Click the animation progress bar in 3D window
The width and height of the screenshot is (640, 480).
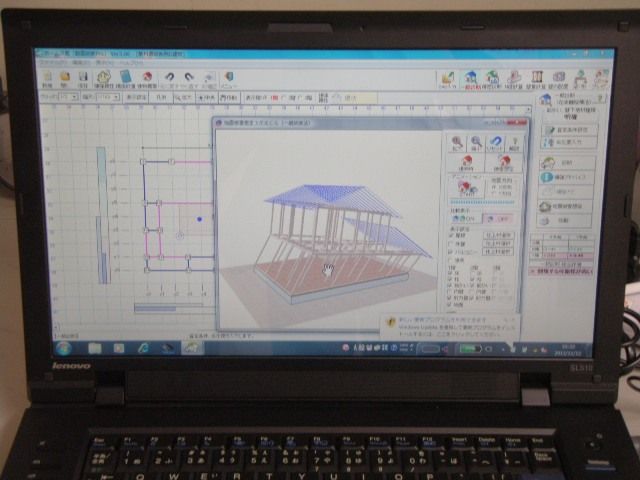coord(482,202)
